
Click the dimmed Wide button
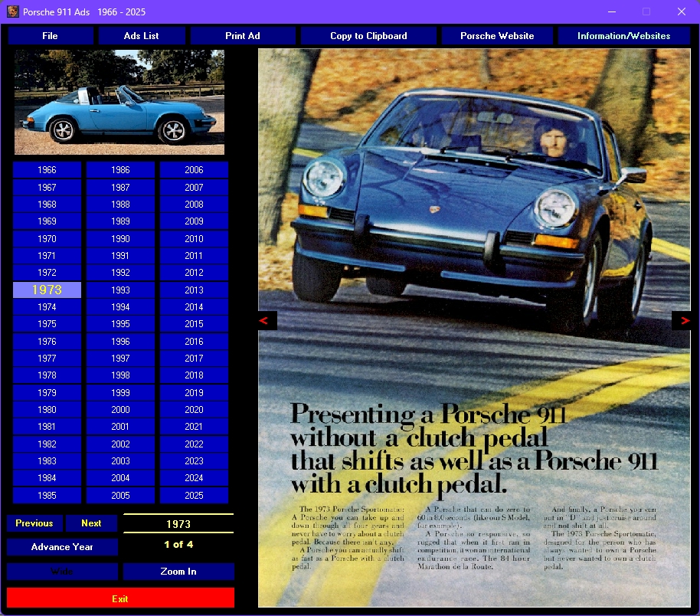point(62,572)
